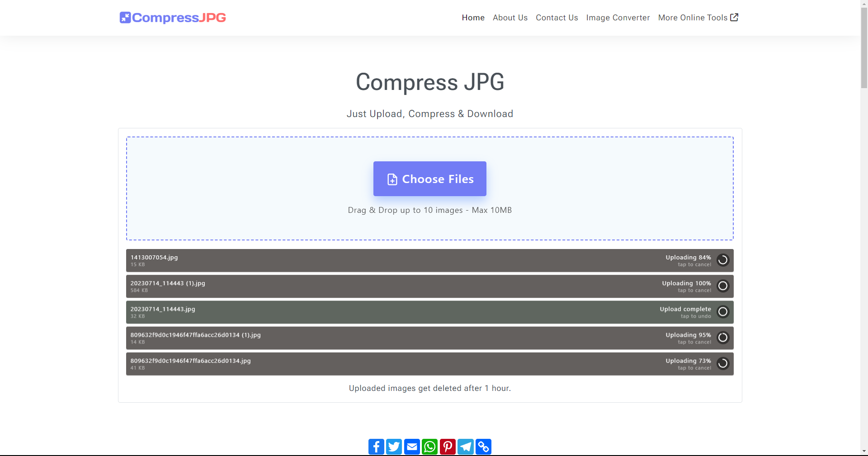Share on Pinterest
Viewport: 868px width, 456px height.
pos(448,447)
